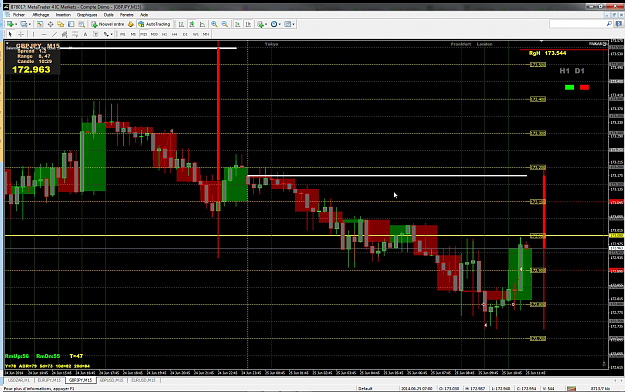The width and height of the screenshot is (625, 392).
Task: Switch to M30 timeframe
Action: (154, 34)
